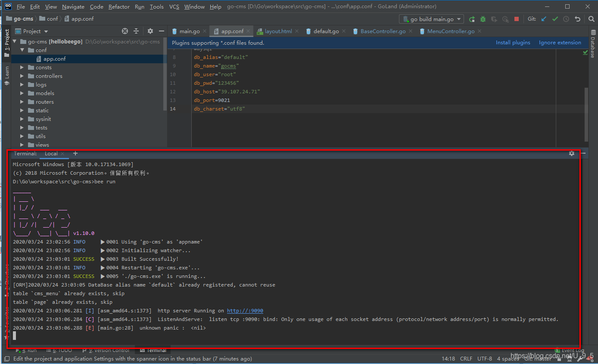Click the 14:18 caret position in status bar
Screen dimensions: 598x364
tap(448, 358)
